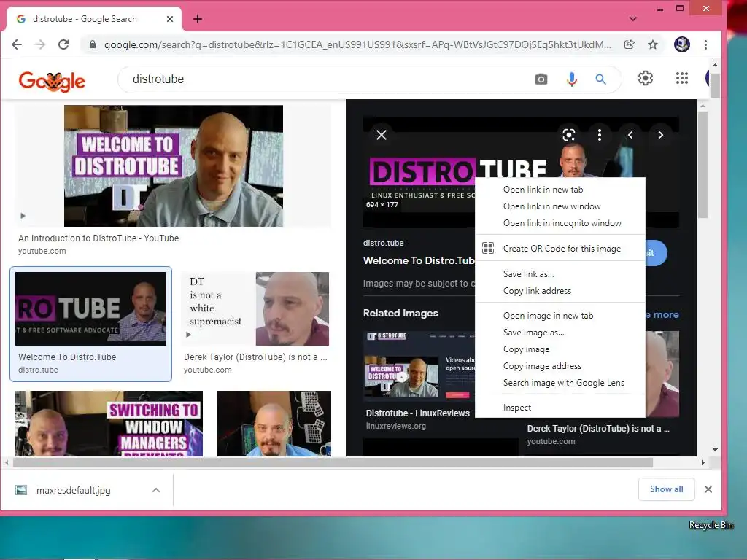The width and height of the screenshot is (747, 560).
Task: Open the Chrome profile avatar
Action: tap(682, 44)
